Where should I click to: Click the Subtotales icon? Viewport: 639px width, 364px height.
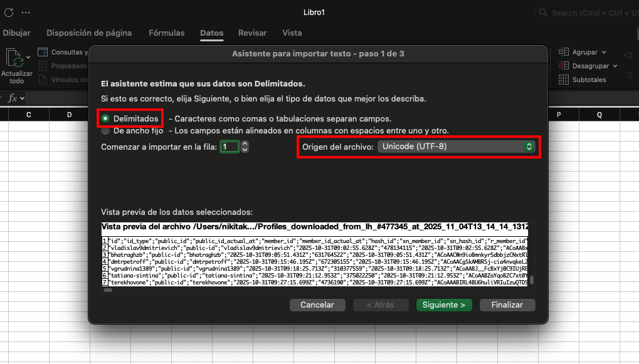click(x=563, y=80)
